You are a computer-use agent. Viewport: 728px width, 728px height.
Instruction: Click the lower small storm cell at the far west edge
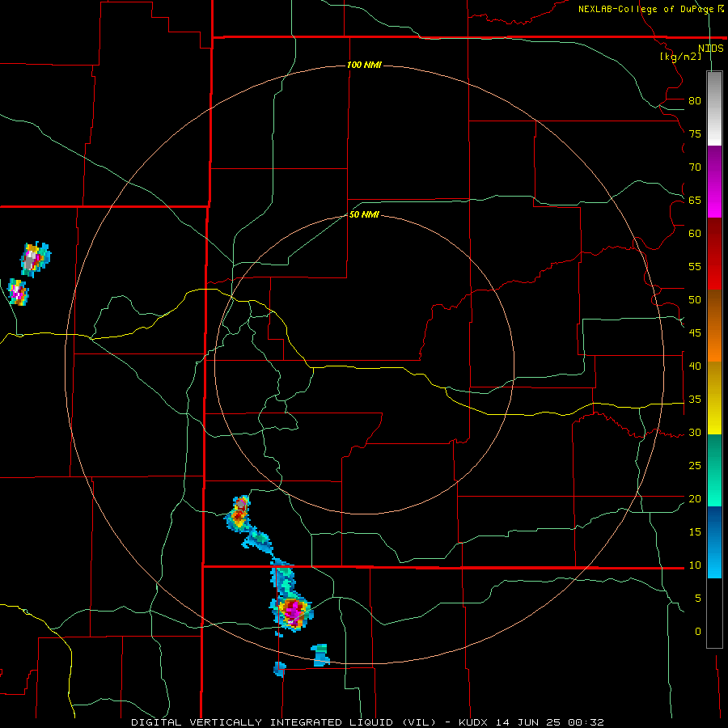(x=19, y=292)
